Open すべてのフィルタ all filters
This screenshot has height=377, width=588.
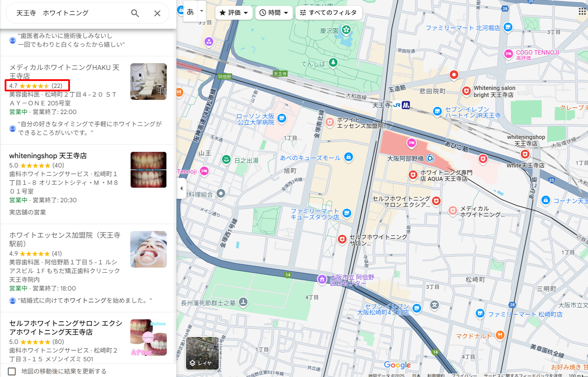(x=328, y=13)
